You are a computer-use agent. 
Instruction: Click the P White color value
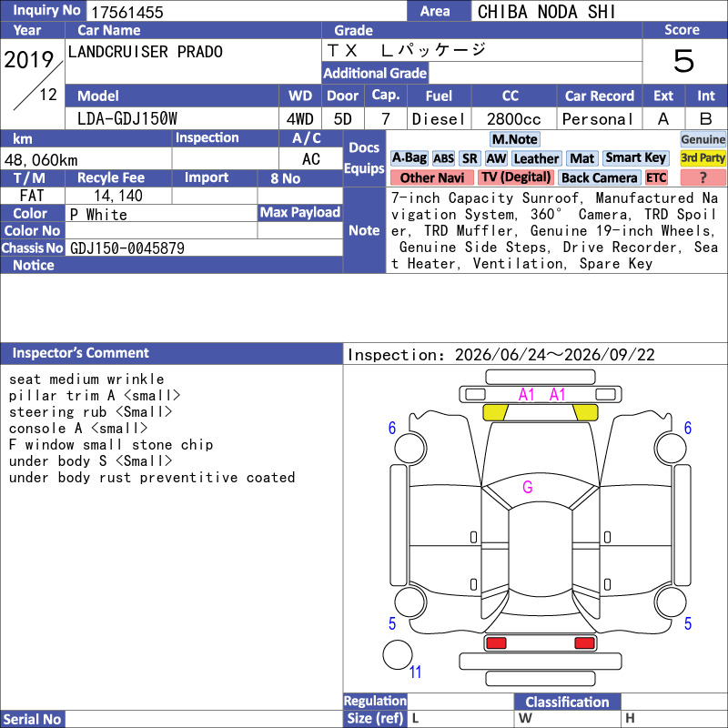point(98,215)
